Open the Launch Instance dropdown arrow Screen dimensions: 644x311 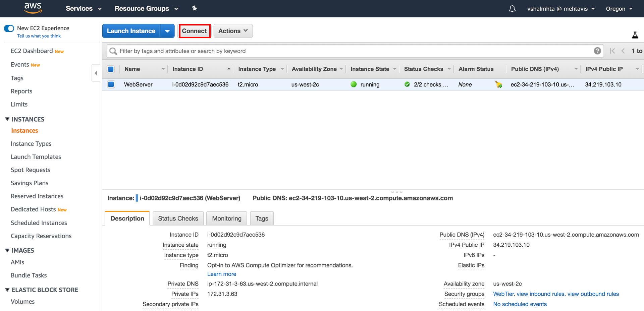point(167,31)
